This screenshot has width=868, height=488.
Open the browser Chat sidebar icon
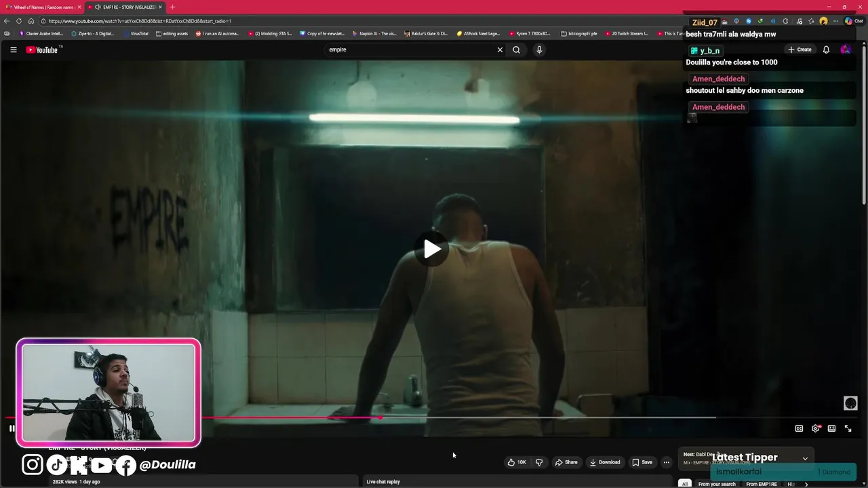(854, 21)
